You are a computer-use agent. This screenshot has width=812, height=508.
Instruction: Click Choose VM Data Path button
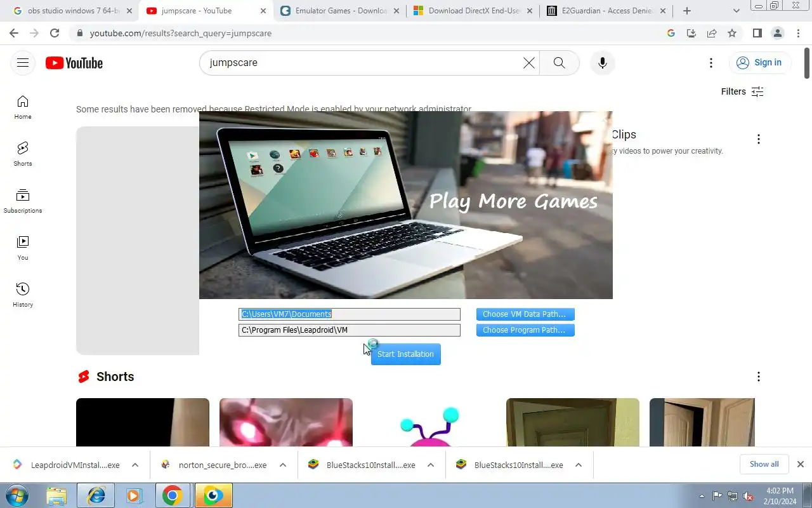[x=525, y=314]
